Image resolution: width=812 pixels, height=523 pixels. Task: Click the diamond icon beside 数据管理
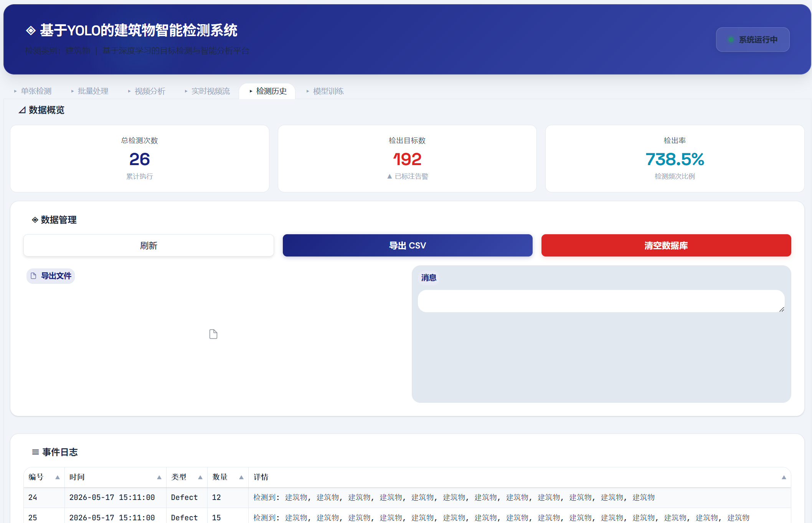tap(35, 220)
